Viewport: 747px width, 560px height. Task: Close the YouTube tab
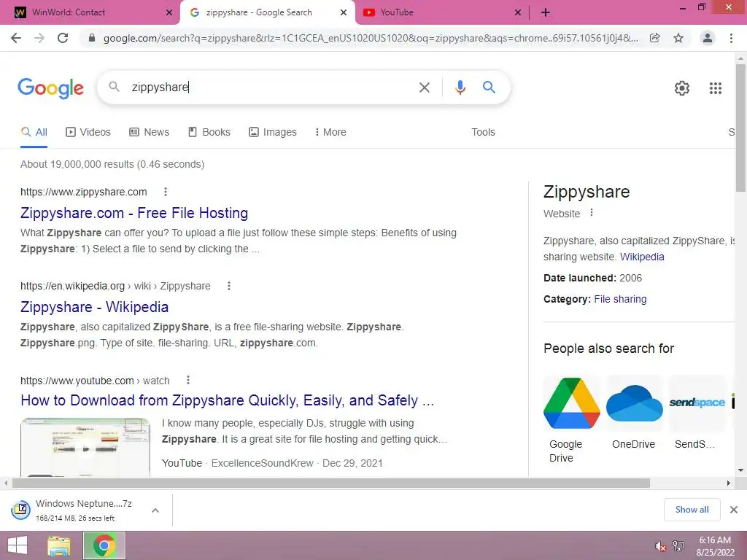tap(518, 12)
